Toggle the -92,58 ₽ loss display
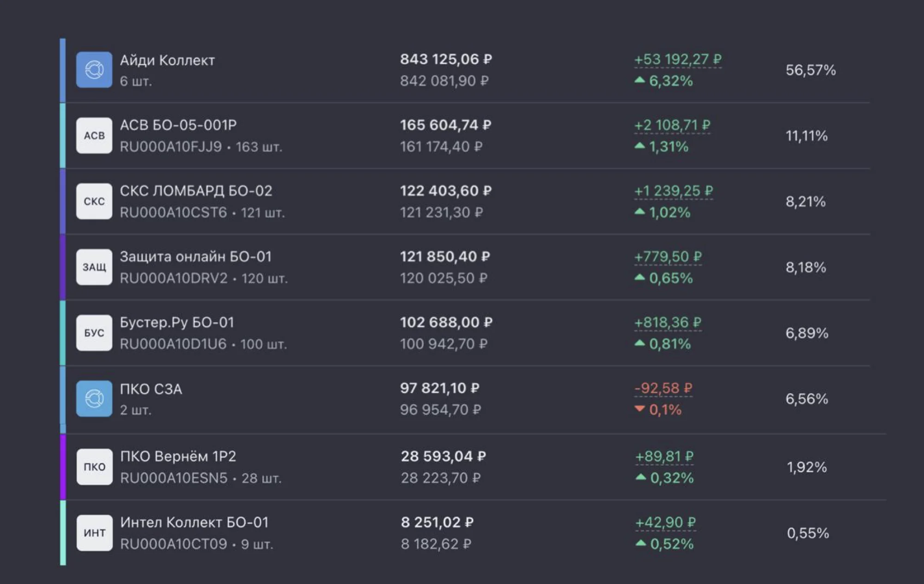Image resolution: width=924 pixels, height=584 pixels. click(x=663, y=388)
